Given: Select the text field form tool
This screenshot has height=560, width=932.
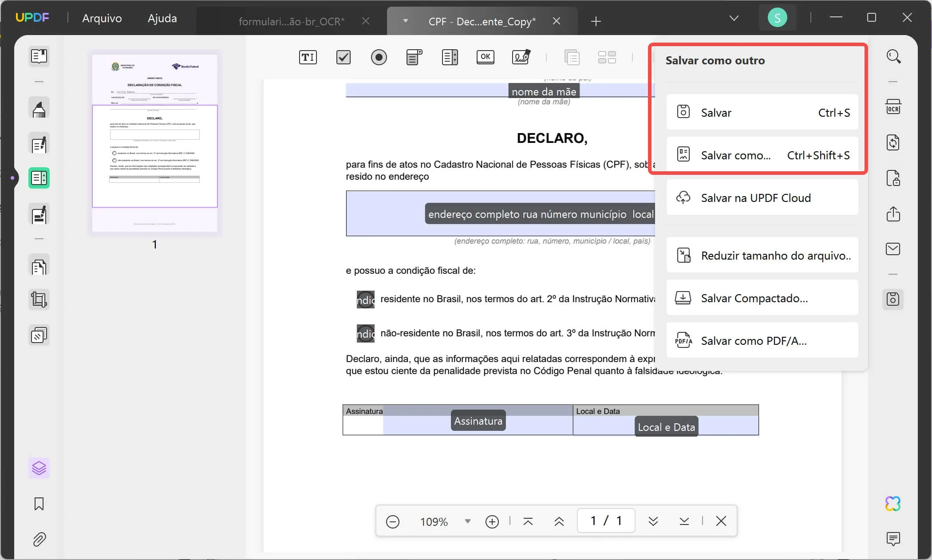Looking at the screenshot, I should click(308, 57).
